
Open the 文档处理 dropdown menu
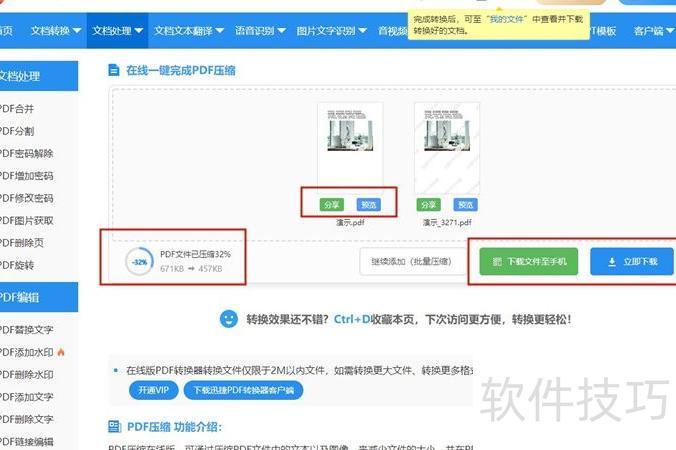click(x=117, y=31)
